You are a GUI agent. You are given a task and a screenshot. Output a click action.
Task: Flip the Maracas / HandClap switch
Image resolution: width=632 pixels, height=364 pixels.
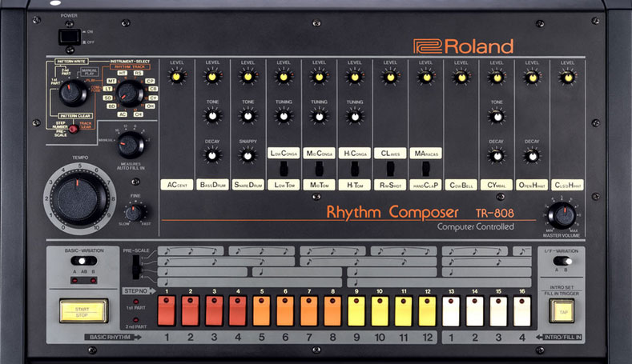[x=425, y=169]
